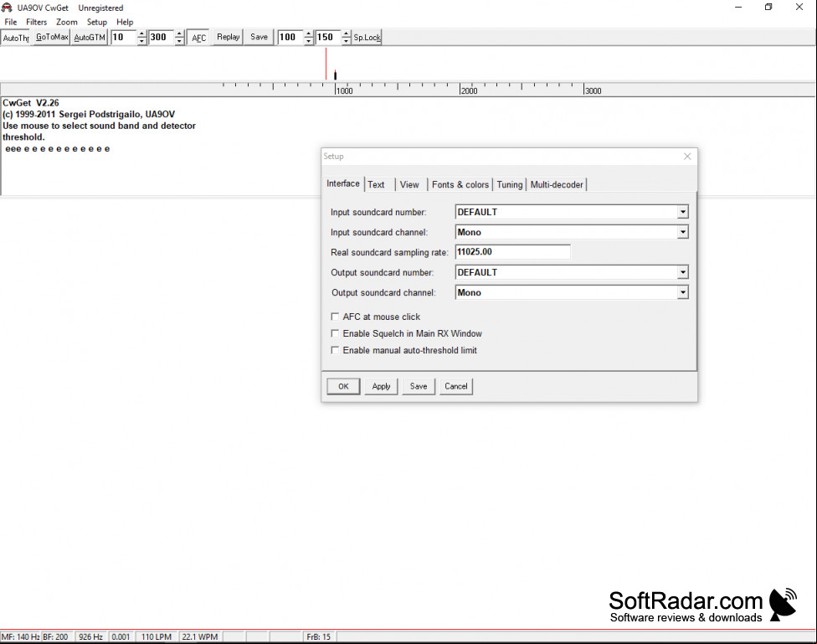The height and width of the screenshot is (644, 817).
Task: Toggle the AutoThr button
Action: [16, 38]
